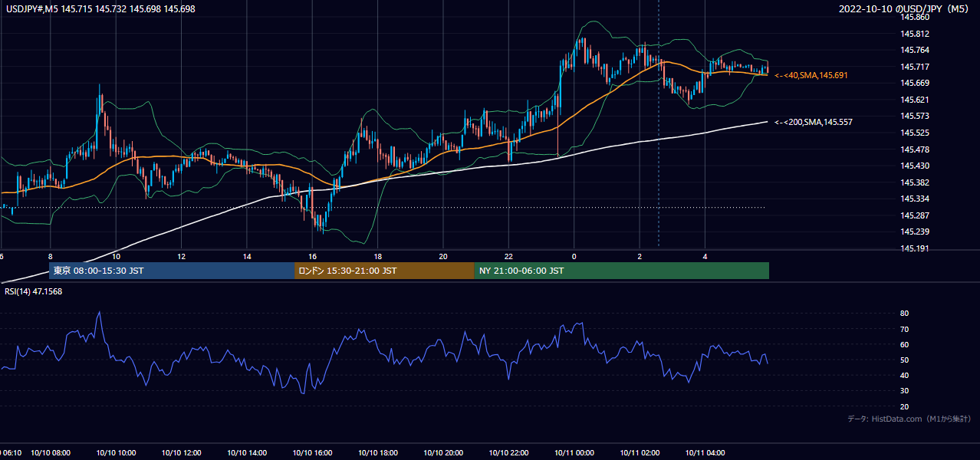Screen dimensions: 980x460
Task: Click price axis label 145.287
Action: [x=914, y=215]
